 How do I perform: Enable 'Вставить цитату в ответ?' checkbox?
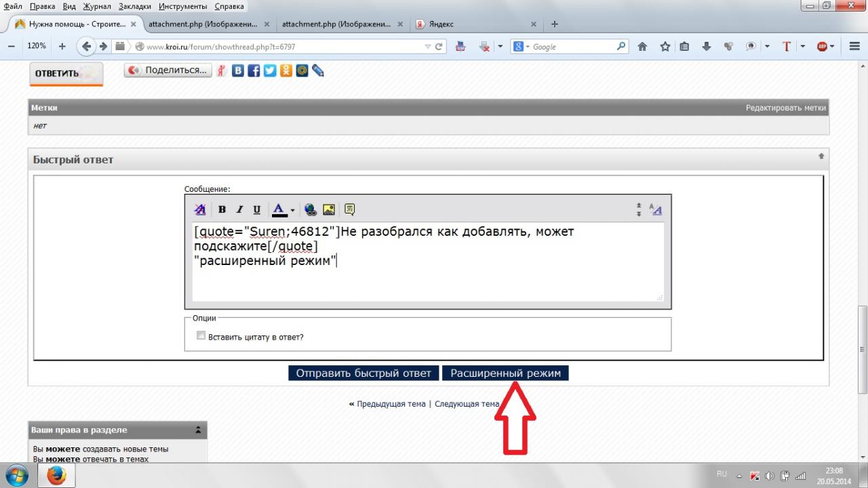(x=201, y=335)
